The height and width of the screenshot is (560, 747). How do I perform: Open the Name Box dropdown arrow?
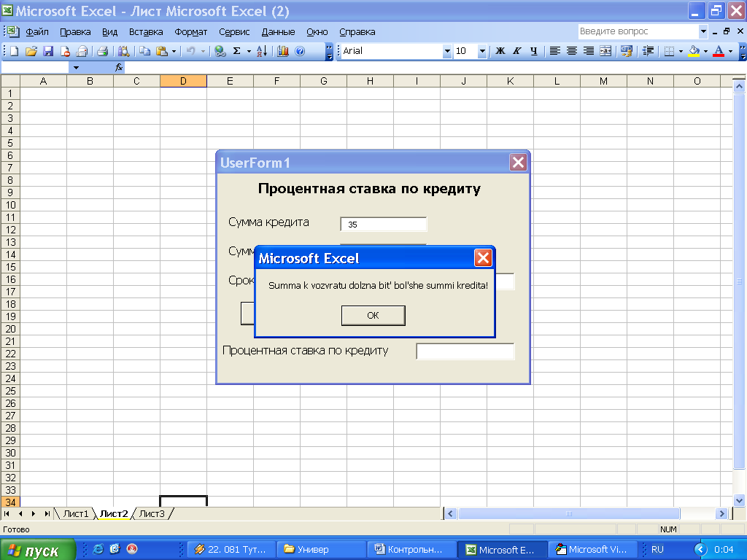pos(76,68)
